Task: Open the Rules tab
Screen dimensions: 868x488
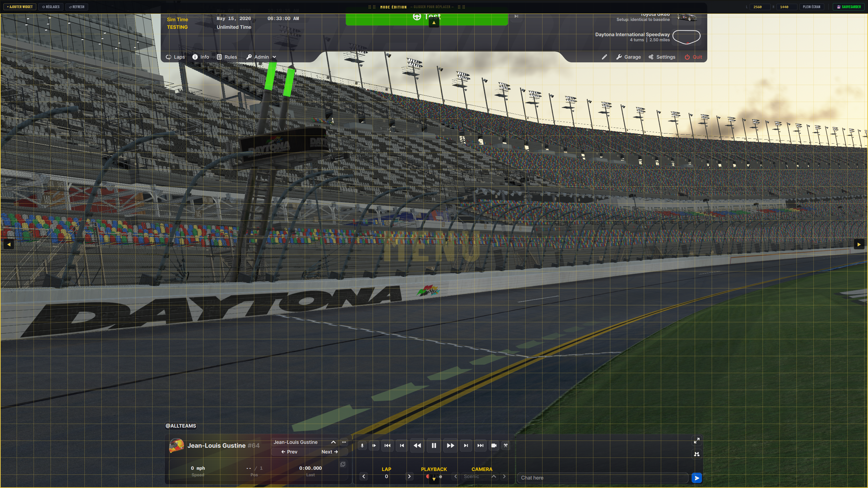Action: (227, 57)
